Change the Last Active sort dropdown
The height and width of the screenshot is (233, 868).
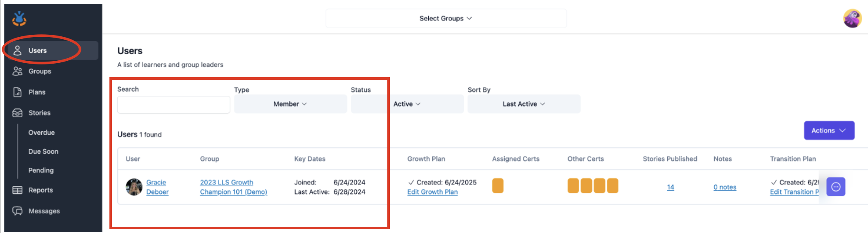tap(524, 104)
